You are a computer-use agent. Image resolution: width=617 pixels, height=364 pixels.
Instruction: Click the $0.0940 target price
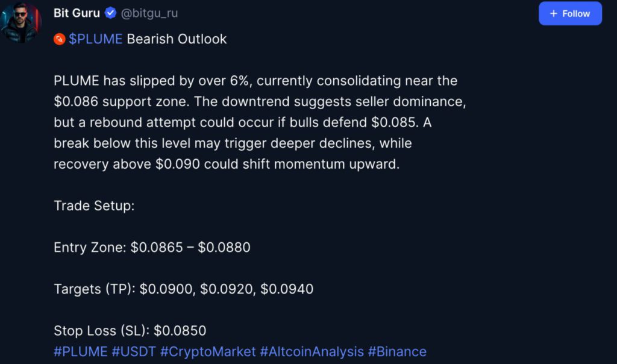(287, 289)
